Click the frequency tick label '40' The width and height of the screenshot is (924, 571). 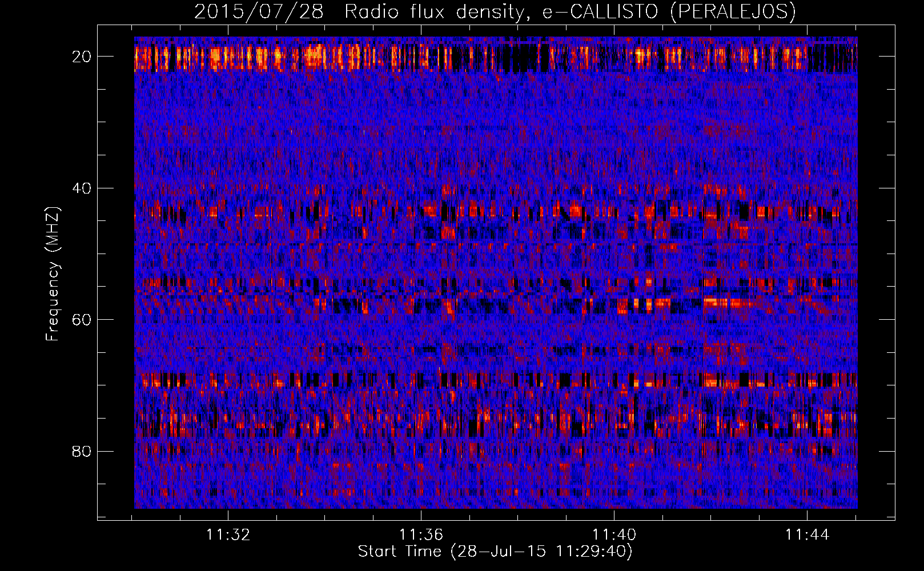(82, 188)
